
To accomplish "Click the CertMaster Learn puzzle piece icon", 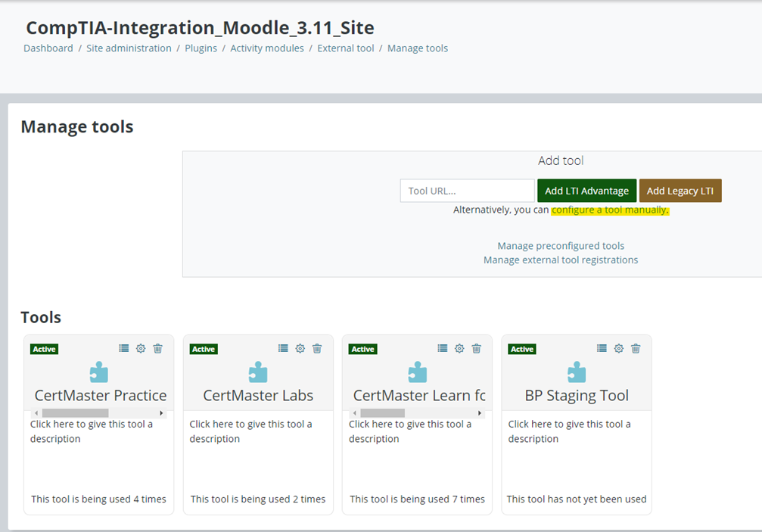I will (x=418, y=372).
